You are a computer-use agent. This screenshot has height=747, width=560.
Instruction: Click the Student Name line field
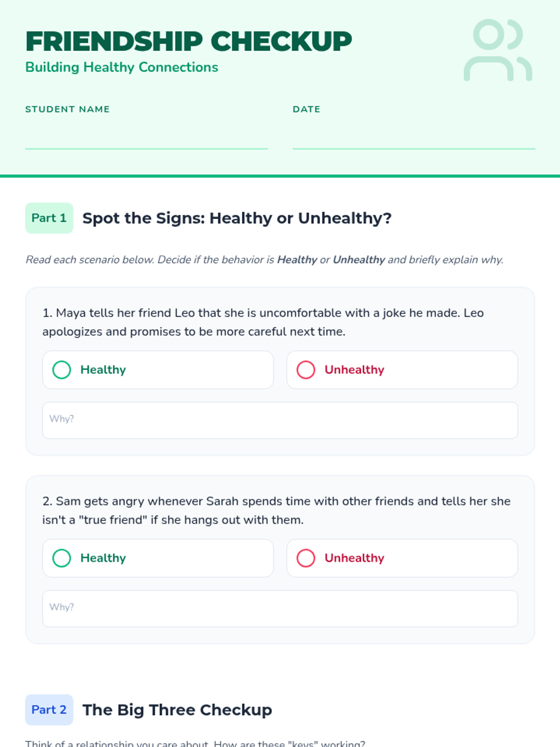point(147,138)
